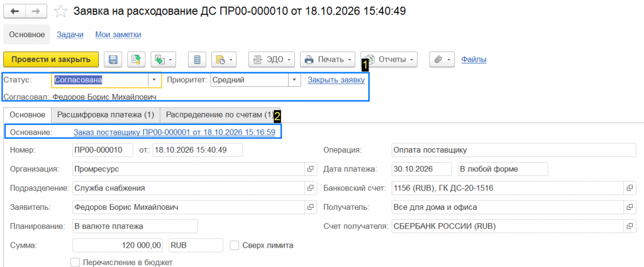Click the currency field RUB

pyautogui.click(x=196, y=245)
